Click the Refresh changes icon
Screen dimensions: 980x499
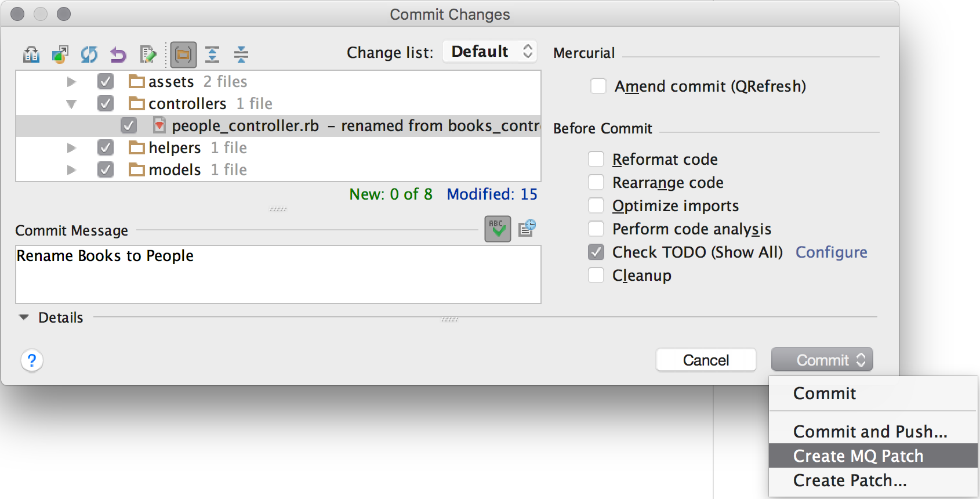tap(89, 55)
